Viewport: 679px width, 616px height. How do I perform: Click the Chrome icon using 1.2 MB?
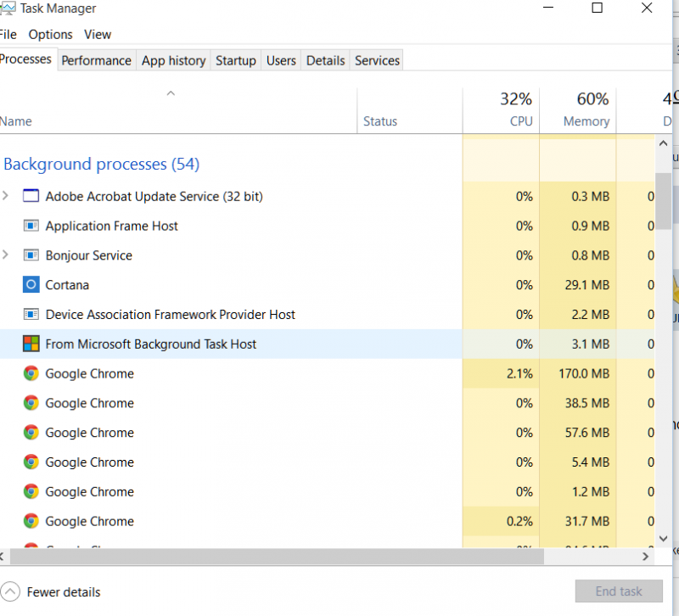pos(31,491)
